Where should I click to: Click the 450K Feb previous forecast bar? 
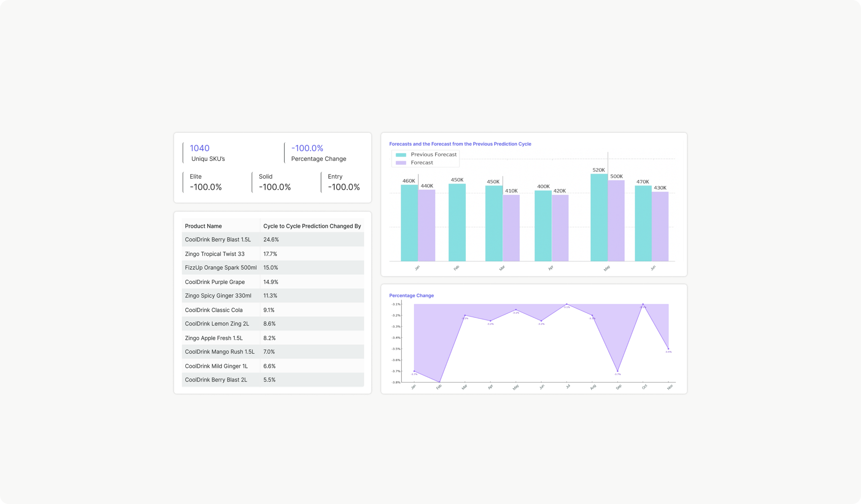click(457, 223)
